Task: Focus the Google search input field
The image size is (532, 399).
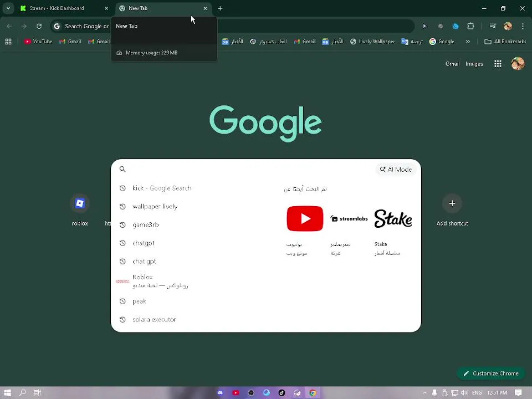Action: [249, 170]
